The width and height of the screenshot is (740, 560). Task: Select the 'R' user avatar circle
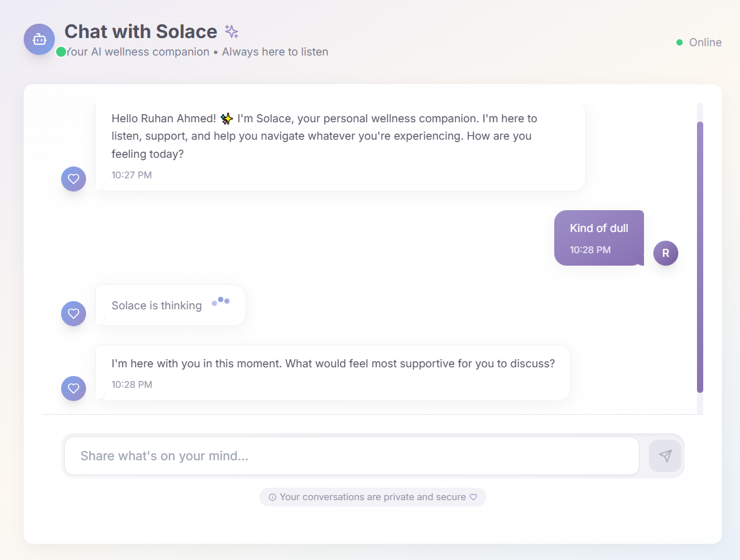(x=665, y=253)
